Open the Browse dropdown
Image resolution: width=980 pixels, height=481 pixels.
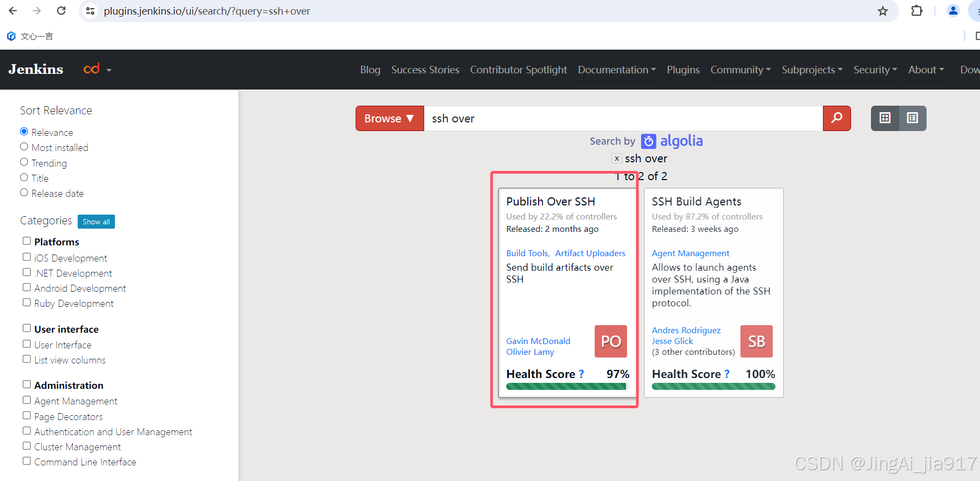(x=390, y=118)
